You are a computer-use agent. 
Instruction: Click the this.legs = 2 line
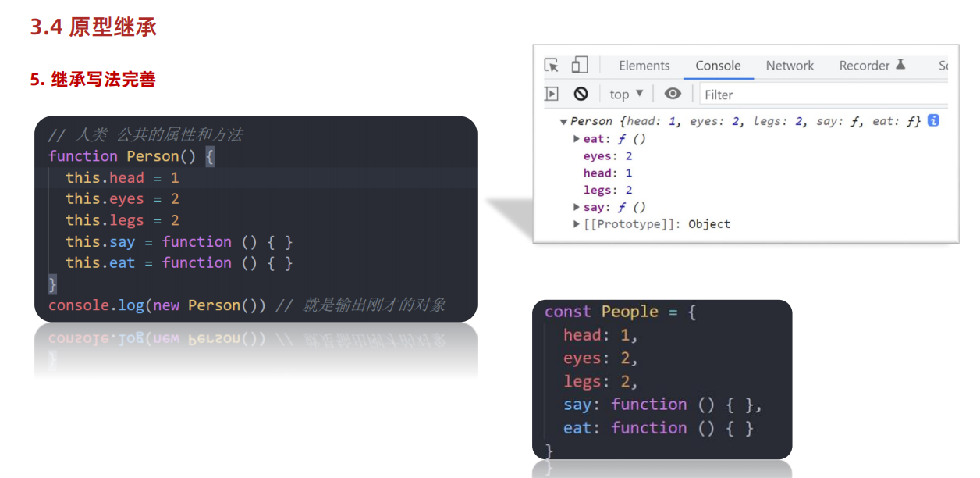(x=123, y=220)
